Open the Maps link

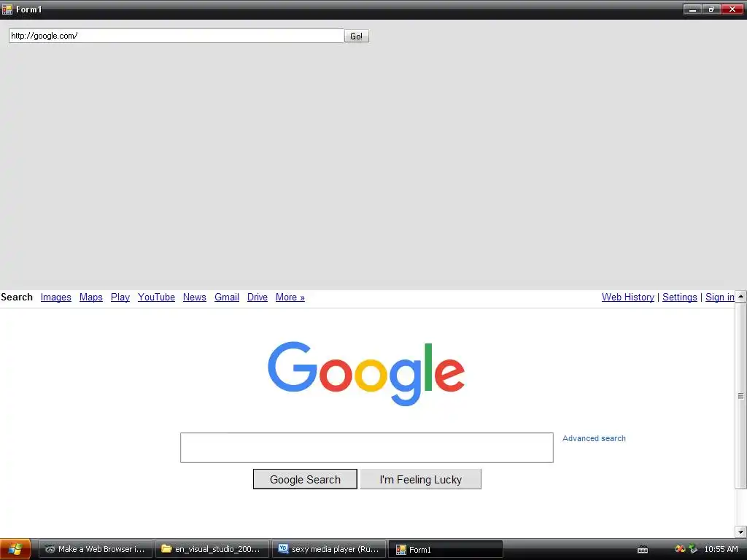pos(91,297)
